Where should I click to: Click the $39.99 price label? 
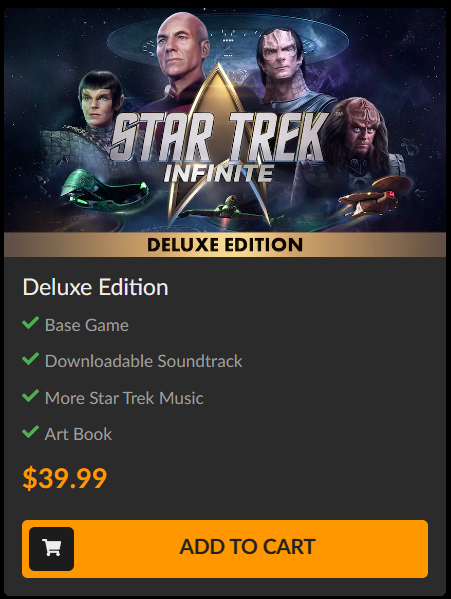65,478
